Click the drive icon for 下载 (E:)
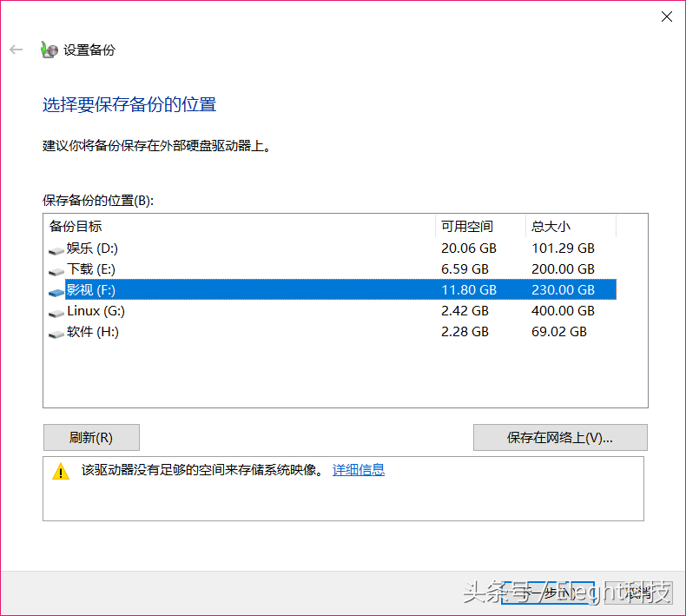Viewport: 686px width, 616px height. click(56, 271)
